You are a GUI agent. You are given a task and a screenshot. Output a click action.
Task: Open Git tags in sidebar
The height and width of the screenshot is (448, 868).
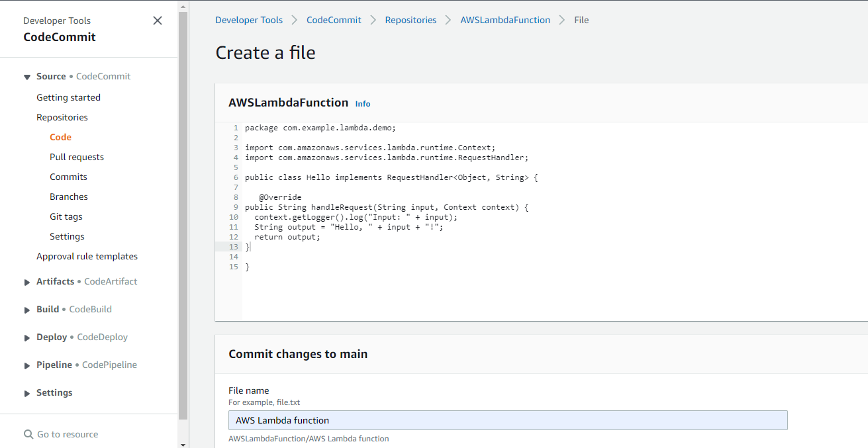(x=66, y=216)
